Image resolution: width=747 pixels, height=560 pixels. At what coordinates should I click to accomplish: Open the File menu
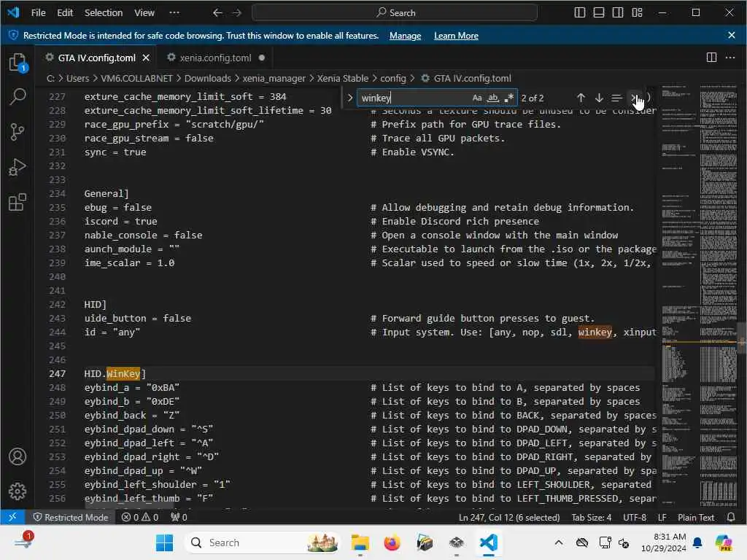point(38,13)
